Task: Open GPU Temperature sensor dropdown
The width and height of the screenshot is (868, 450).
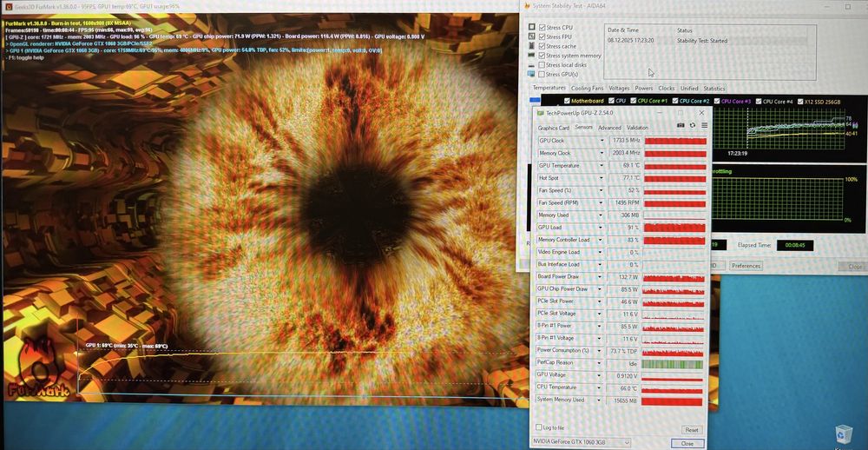Action: pos(602,166)
